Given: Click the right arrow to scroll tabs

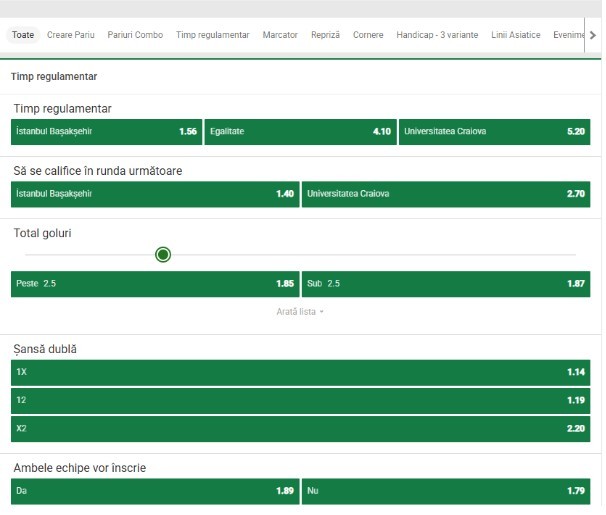Looking at the screenshot, I should point(593,35).
